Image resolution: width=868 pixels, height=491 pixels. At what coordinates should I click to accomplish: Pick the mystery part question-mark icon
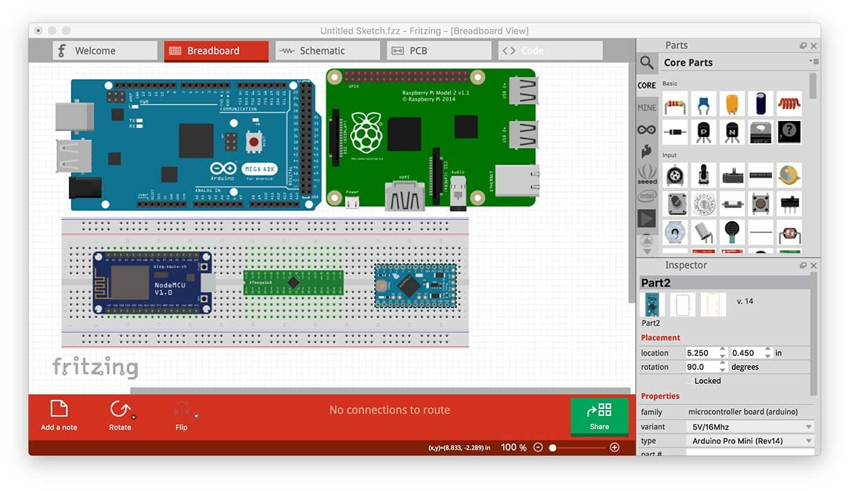(789, 132)
